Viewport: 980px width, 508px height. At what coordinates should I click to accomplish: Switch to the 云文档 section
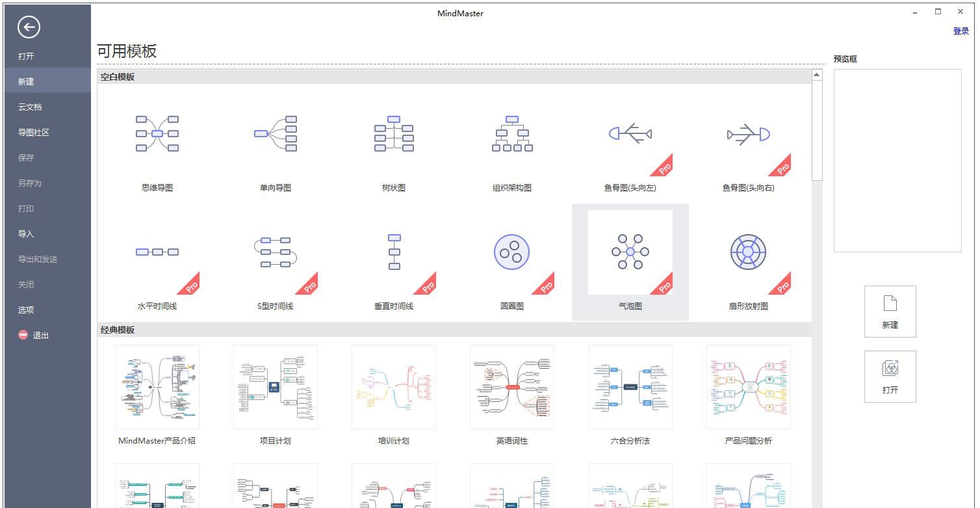(x=33, y=106)
